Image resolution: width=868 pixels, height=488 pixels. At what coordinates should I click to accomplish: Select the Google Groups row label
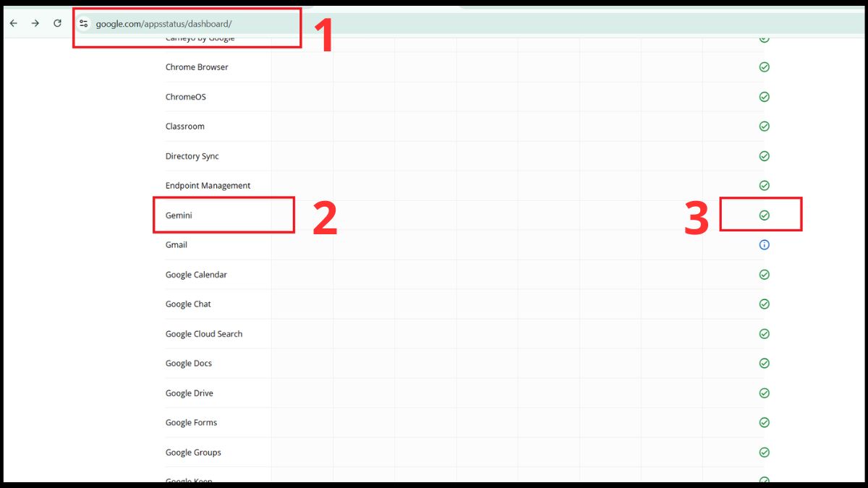[193, 453]
